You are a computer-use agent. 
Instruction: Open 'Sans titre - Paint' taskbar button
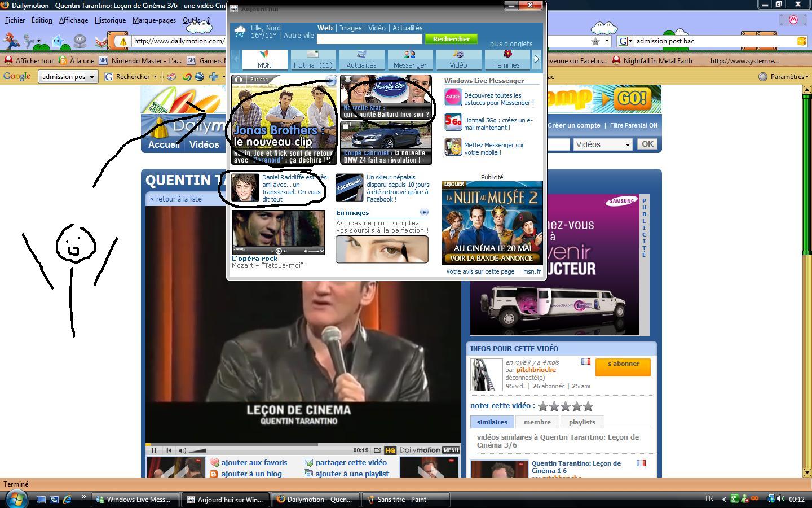pos(406,500)
